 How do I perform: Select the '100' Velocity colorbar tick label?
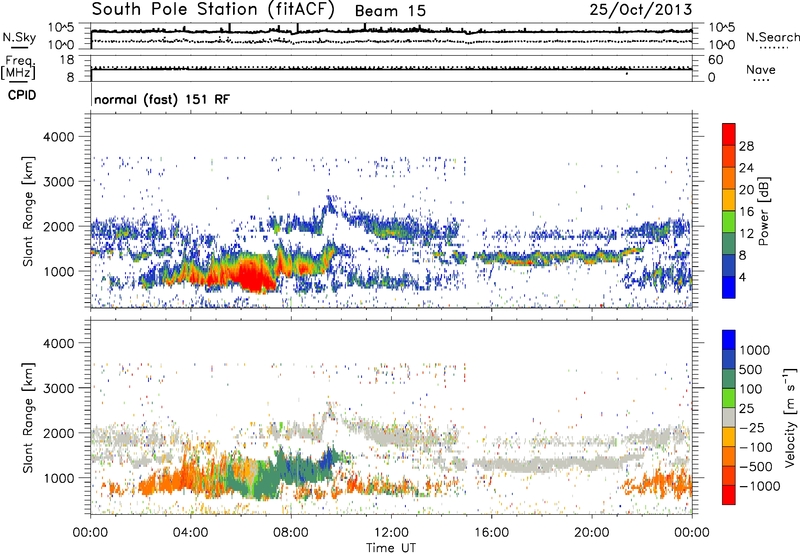click(751, 389)
